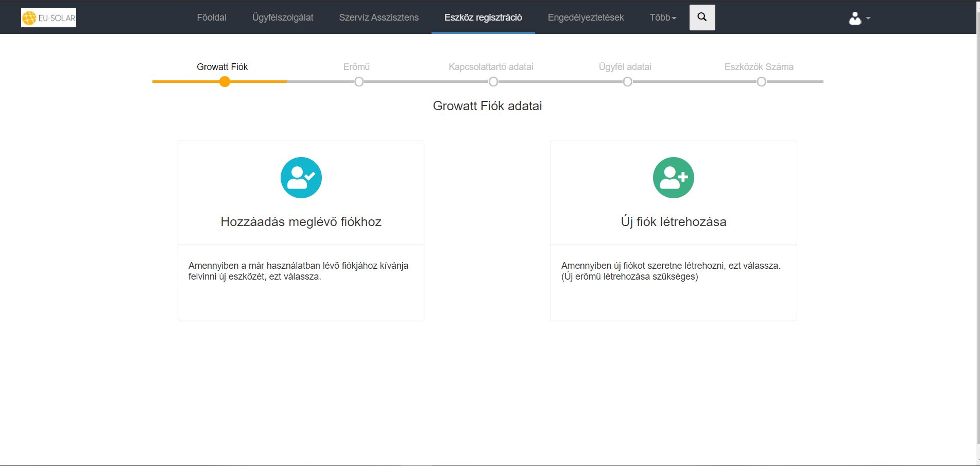The width and height of the screenshot is (980, 466).
Task: Jump to the Erőmű step marker
Action: coord(359,82)
